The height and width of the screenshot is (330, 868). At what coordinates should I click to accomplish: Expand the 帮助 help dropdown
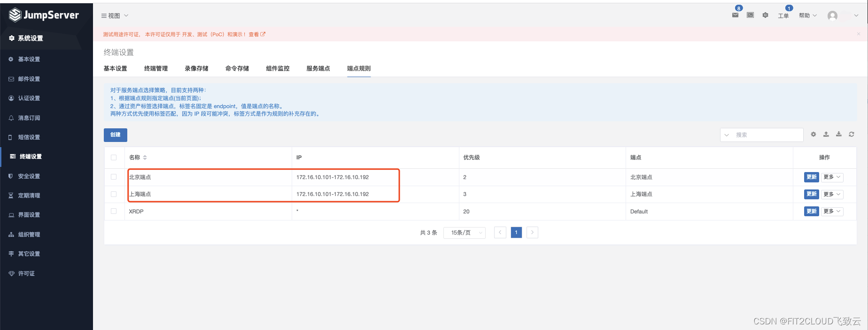click(808, 16)
